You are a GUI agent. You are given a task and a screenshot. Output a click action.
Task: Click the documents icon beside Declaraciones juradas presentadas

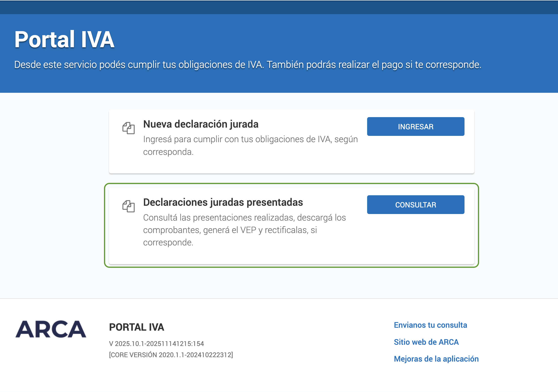[x=129, y=206]
